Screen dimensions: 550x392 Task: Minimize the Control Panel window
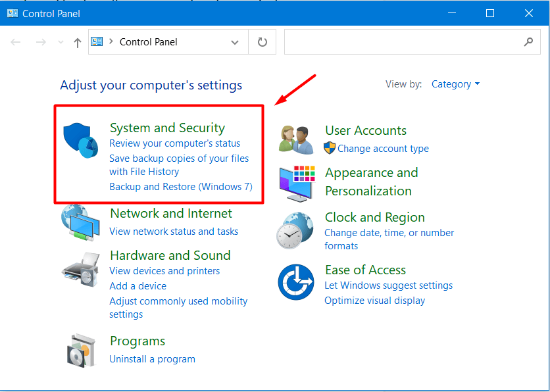point(452,13)
